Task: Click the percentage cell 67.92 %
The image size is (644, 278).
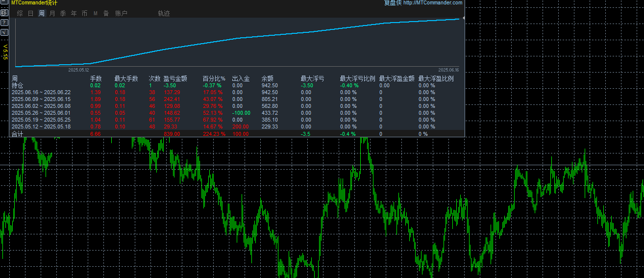Action: (212, 120)
